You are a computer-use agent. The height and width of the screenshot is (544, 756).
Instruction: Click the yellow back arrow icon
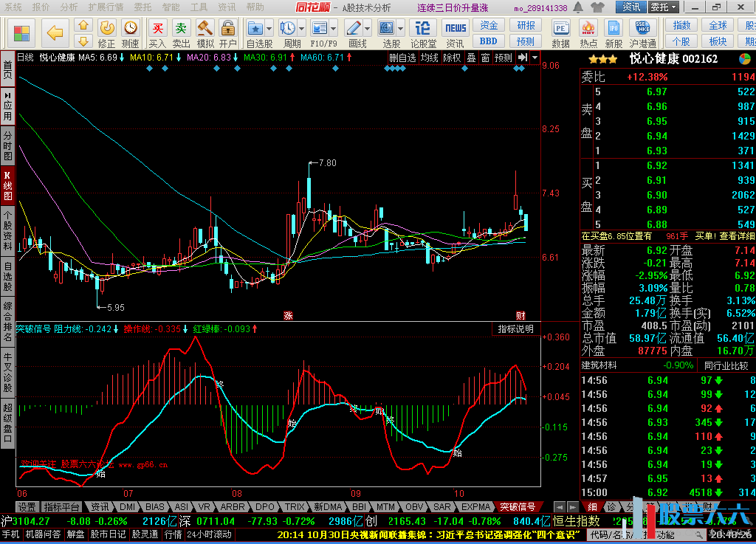tap(55, 32)
